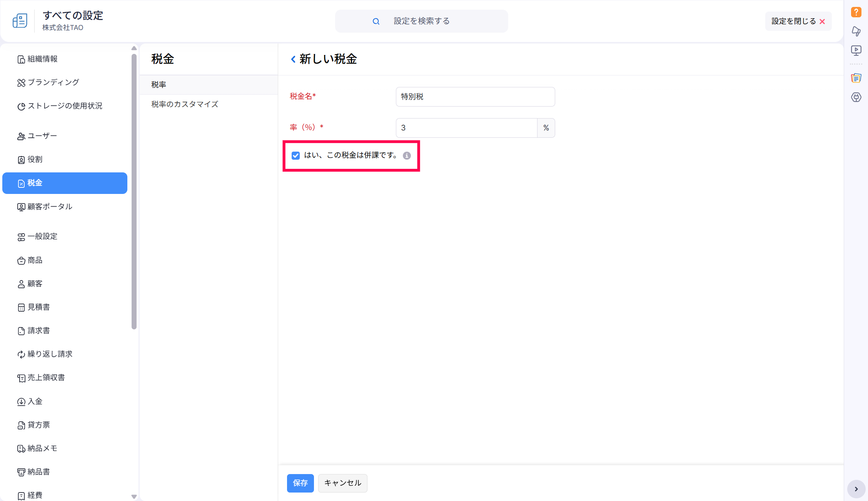Open the 税率のカスタマイズ tab
Viewport: 868px width, 501px height.
click(x=185, y=104)
